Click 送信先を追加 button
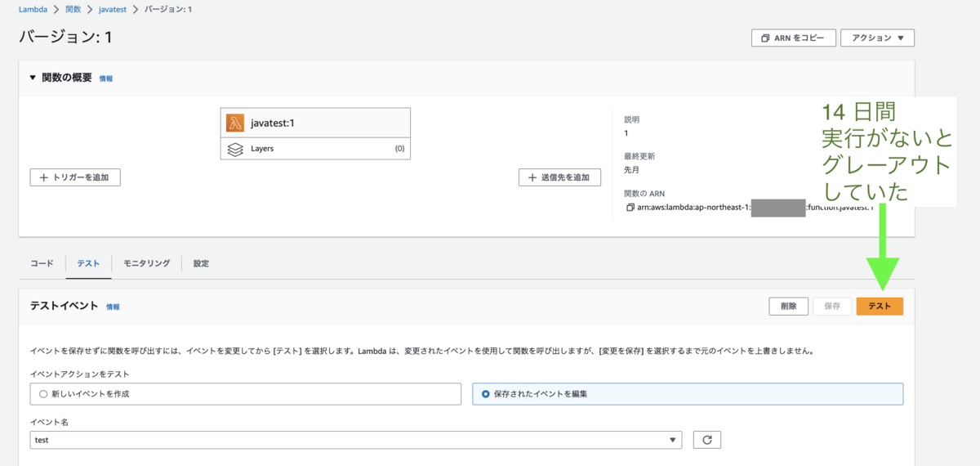This screenshot has height=466, width=980. [559, 177]
